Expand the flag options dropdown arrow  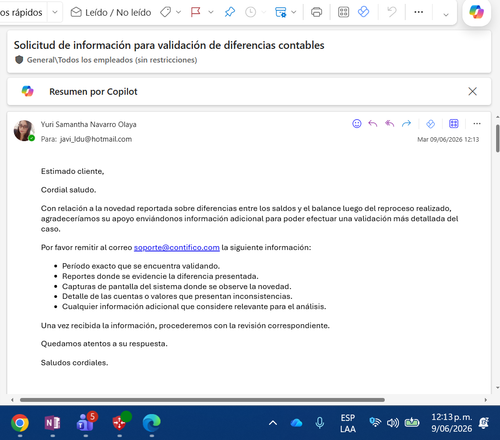211,12
